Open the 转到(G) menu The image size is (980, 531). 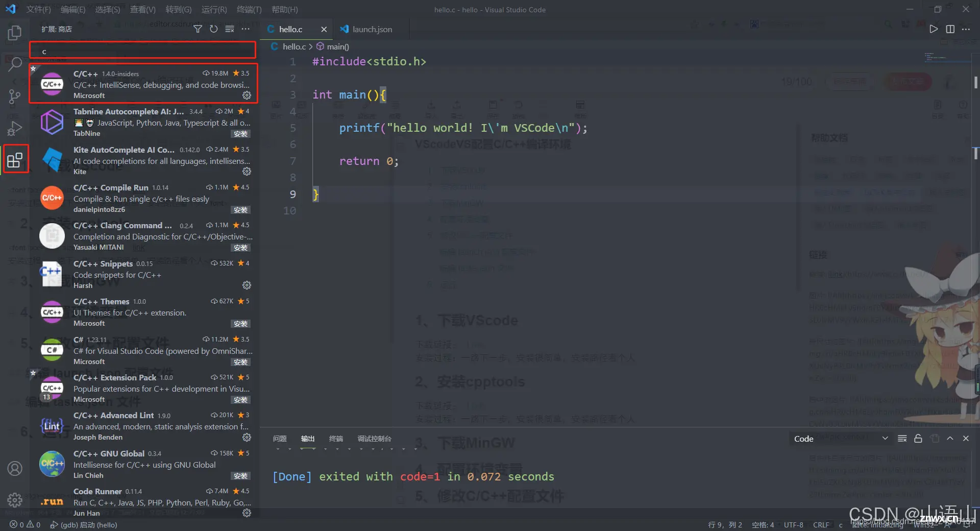[179, 9]
